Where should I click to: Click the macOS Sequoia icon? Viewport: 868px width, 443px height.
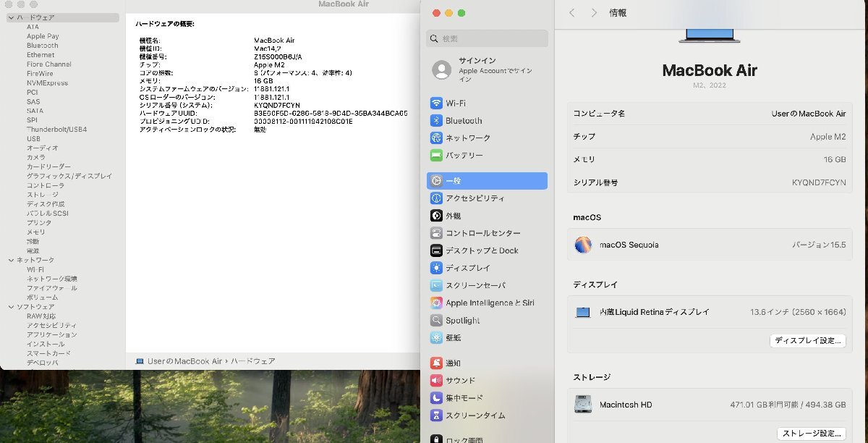[583, 245]
